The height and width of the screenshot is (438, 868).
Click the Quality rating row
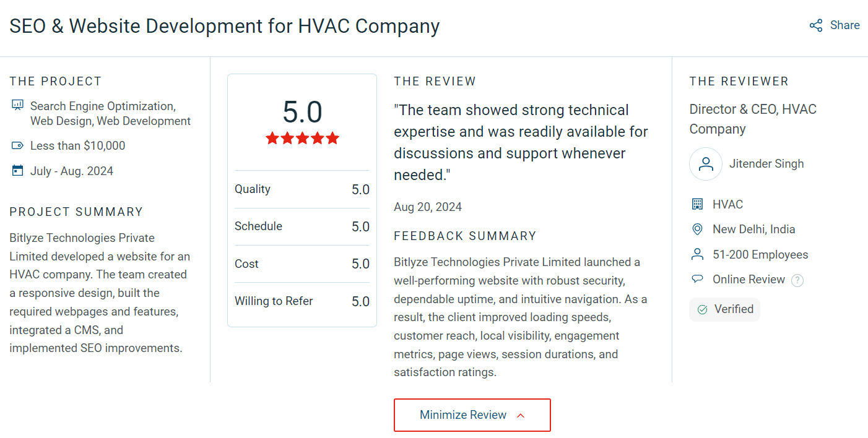[x=302, y=189]
